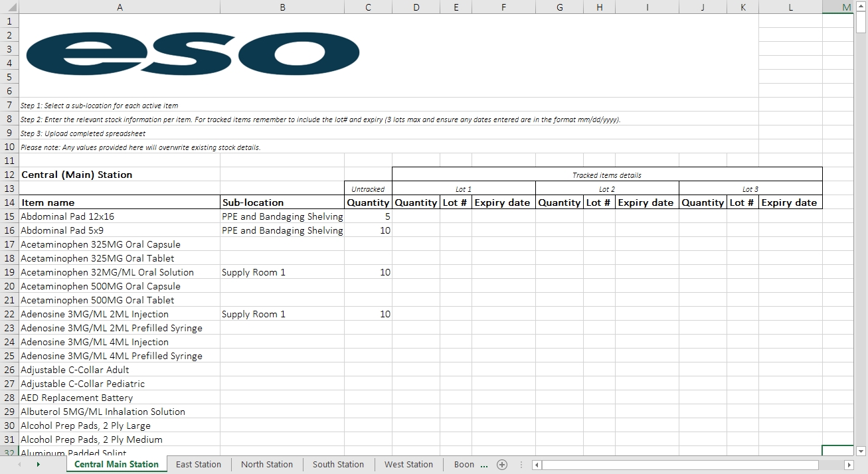Select column C header
The width and height of the screenshot is (868, 474).
[x=368, y=7]
